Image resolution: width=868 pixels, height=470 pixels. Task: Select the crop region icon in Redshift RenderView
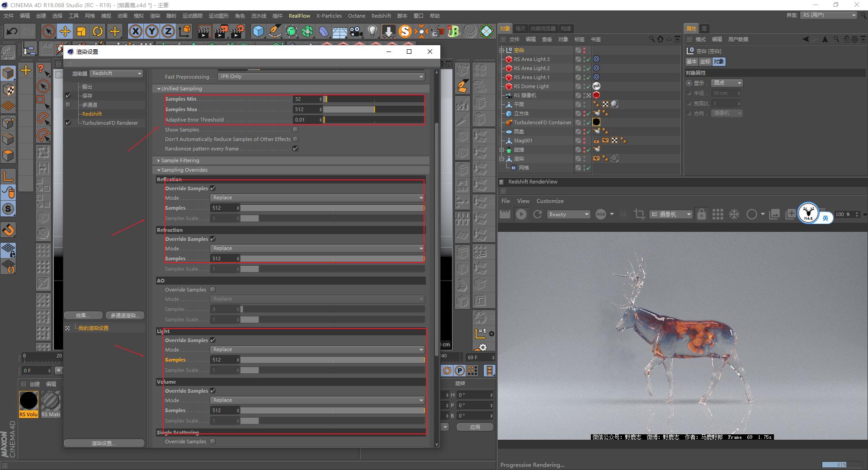point(640,214)
